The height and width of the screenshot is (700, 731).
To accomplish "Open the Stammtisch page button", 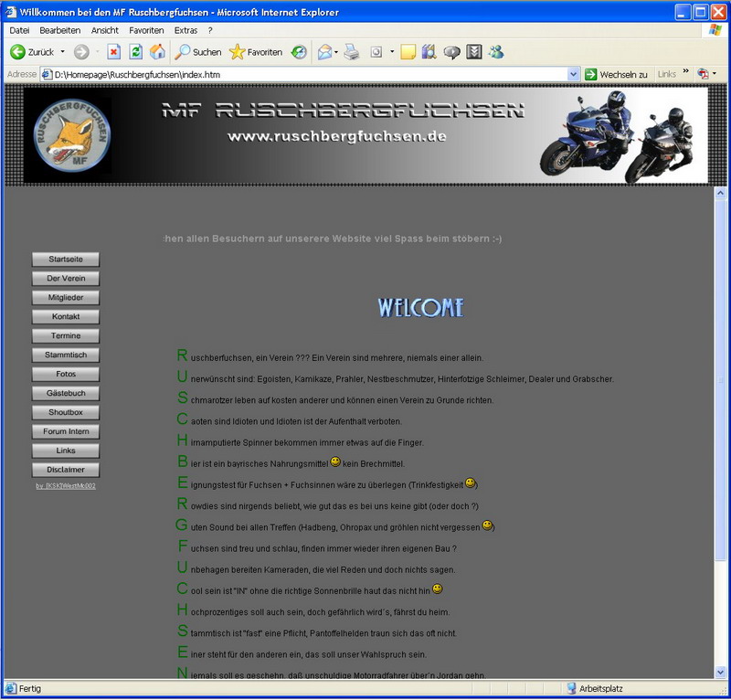I will tap(65, 355).
